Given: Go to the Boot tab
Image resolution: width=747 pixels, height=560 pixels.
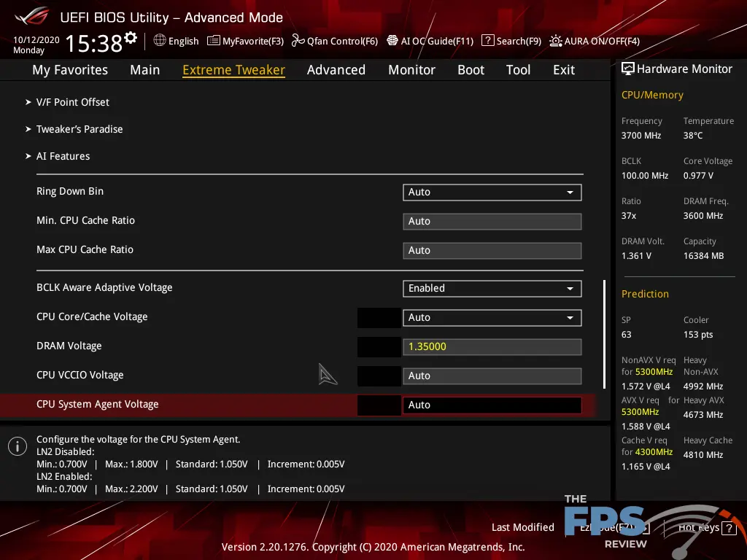Looking at the screenshot, I should [x=471, y=69].
